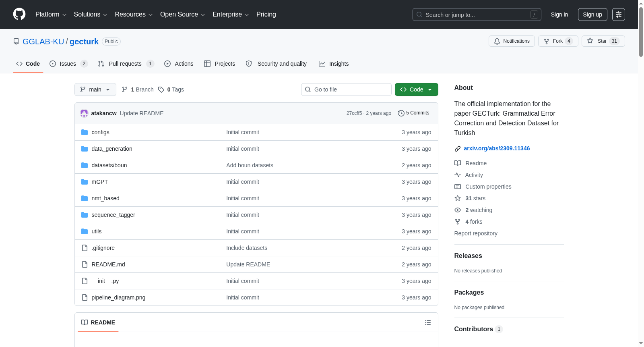Open the Include datasets commit message

(247, 248)
